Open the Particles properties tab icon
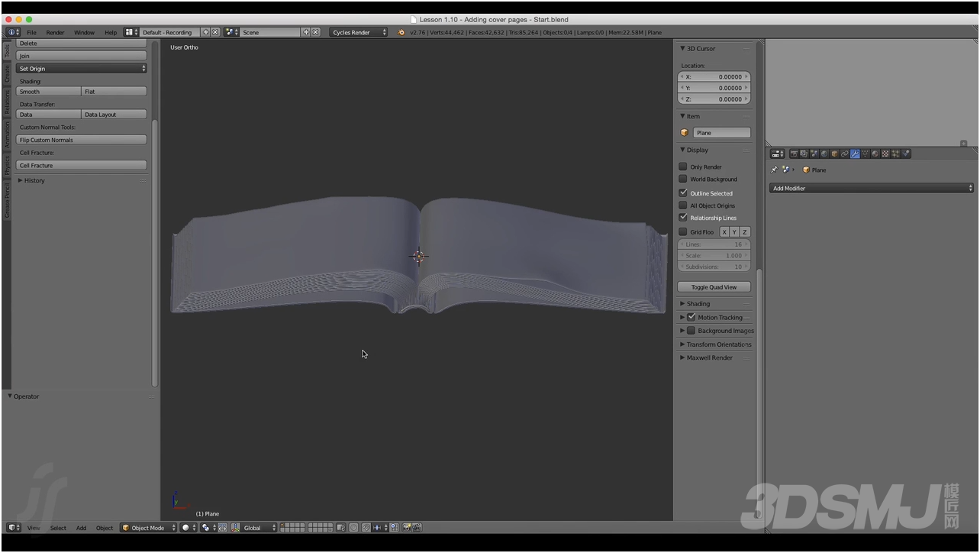This screenshot has height=553, width=980. 895,154
